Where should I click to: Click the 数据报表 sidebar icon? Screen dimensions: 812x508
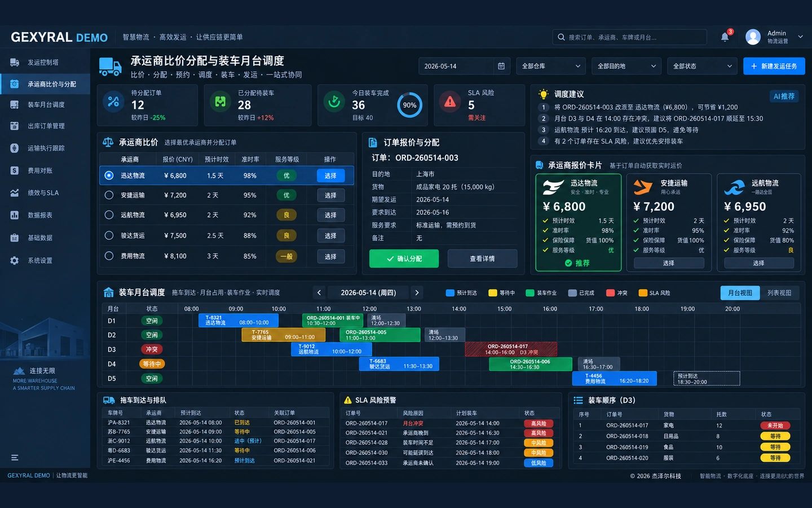click(15, 215)
